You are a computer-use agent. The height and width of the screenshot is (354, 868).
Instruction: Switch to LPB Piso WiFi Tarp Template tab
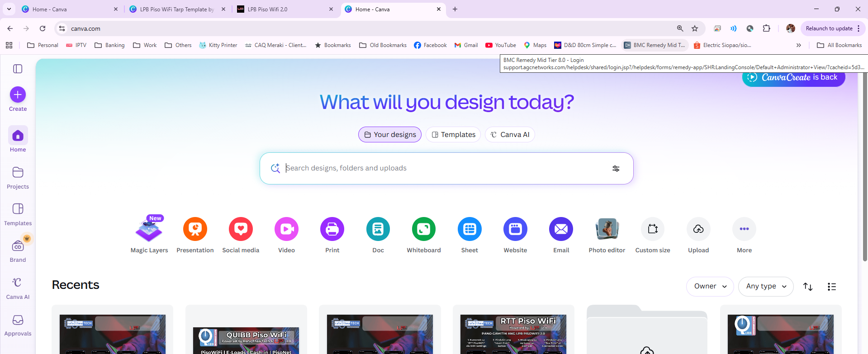point(176,9)
